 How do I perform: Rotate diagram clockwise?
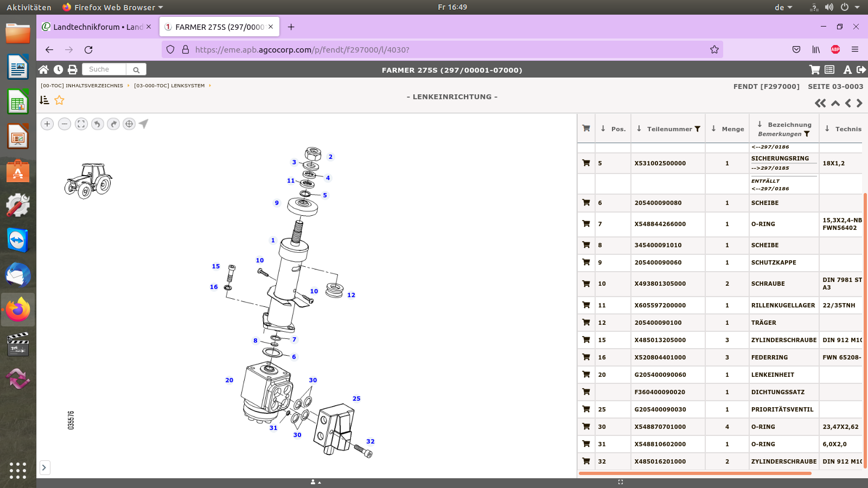(x=113, y=124)
